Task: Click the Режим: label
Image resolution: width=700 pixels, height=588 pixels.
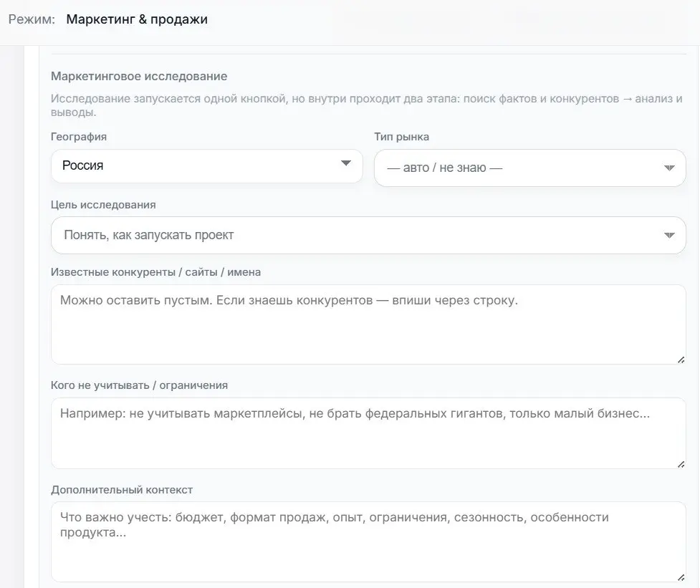Action: (32, 19)
